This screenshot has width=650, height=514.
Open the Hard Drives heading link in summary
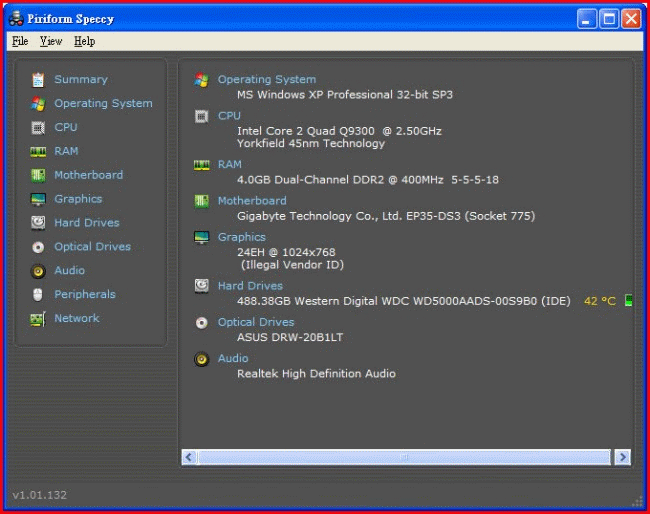(x=250, y=286)
